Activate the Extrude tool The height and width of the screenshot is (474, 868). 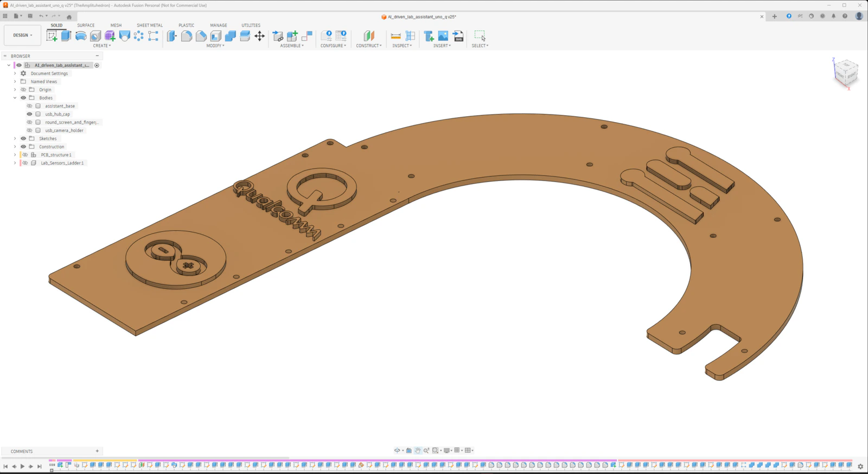66,36
